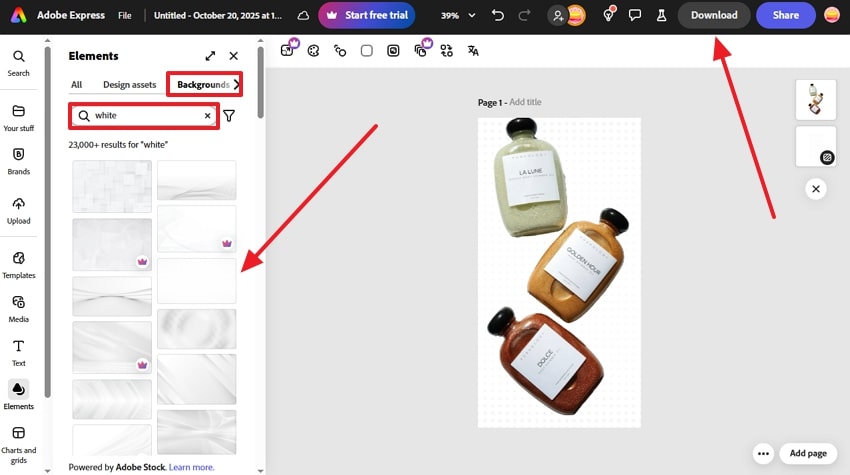Open the Brands panel
The image size is (850, 475).
18,162
